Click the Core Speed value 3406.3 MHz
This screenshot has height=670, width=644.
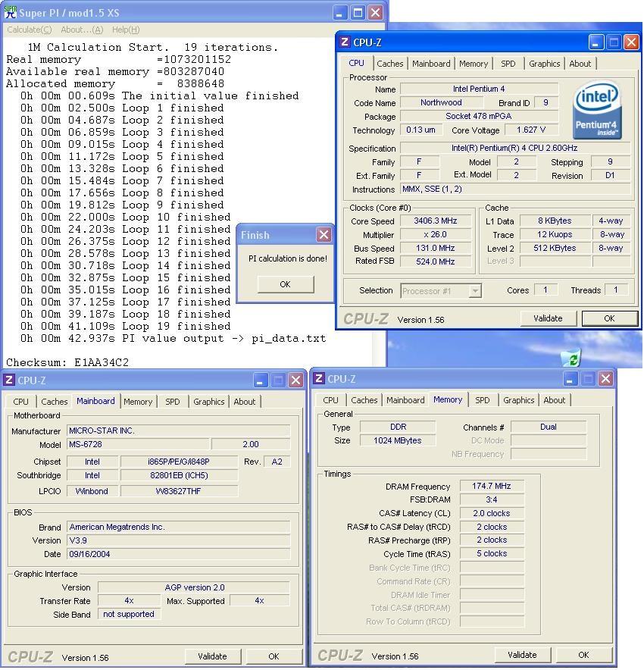436,221
